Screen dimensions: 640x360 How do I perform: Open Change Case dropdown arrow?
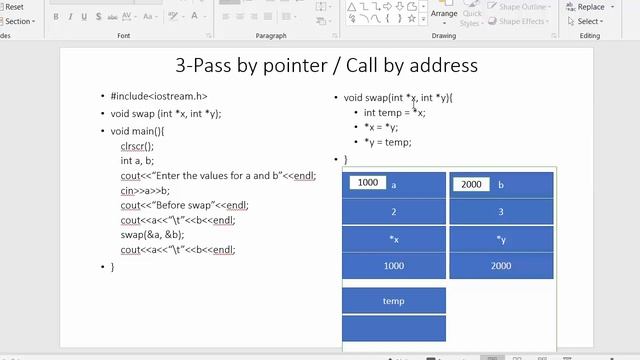pyautogui.click(x=156, y=17)
